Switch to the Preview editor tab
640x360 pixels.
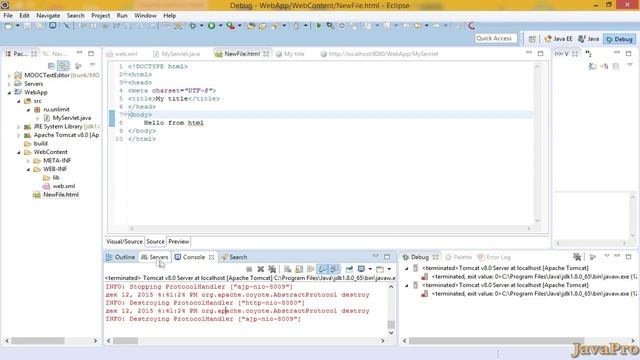tap(179, 242)
